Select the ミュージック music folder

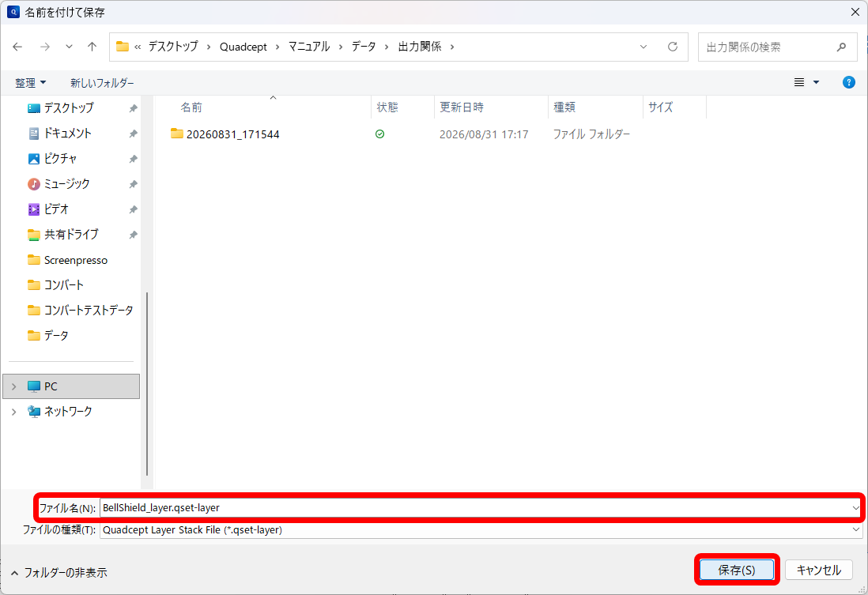point(66,184)
